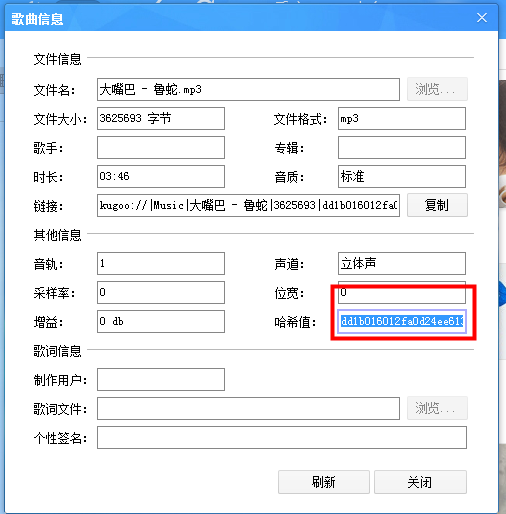Screen dimensions: 506x514
Task: Click the 其他信息 section heading
Action: [x=57, y=235]
